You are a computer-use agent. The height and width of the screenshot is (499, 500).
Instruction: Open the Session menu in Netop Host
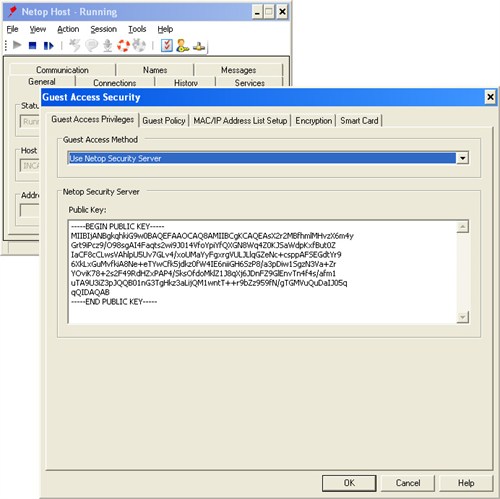(104, 29)
